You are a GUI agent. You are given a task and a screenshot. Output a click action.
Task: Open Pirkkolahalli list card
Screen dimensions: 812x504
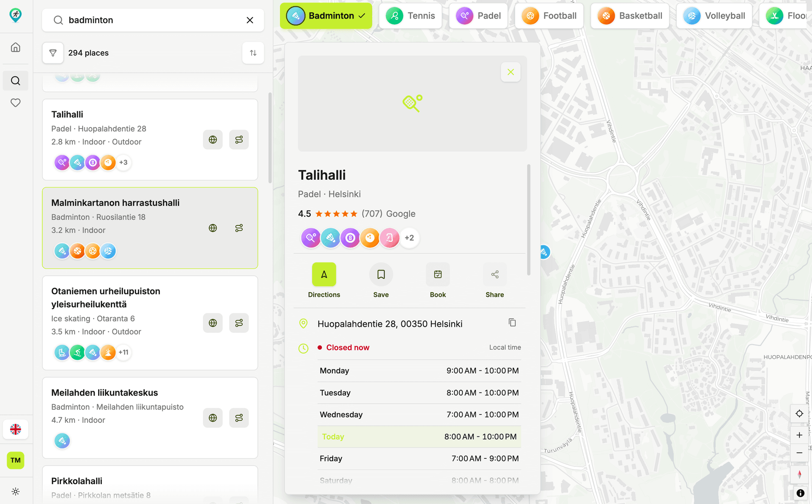click(150, 485)
